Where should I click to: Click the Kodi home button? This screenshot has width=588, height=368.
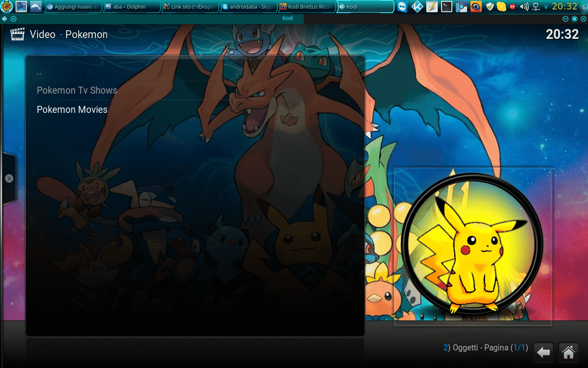click(568, 352)
